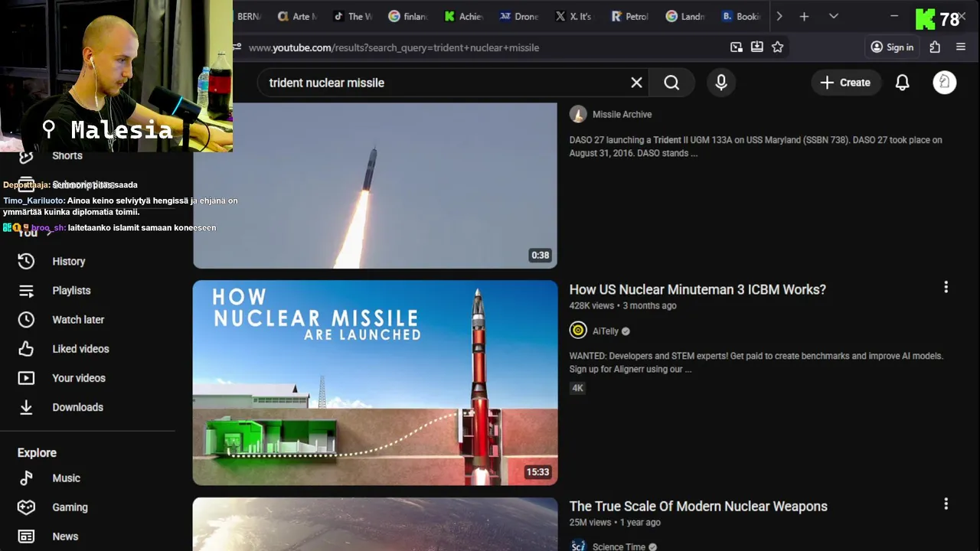Open the Missile Archive channel
Image resolution: width=980 pixels, height=551 pixels.
pyautogui.click(x=622, y=114)
